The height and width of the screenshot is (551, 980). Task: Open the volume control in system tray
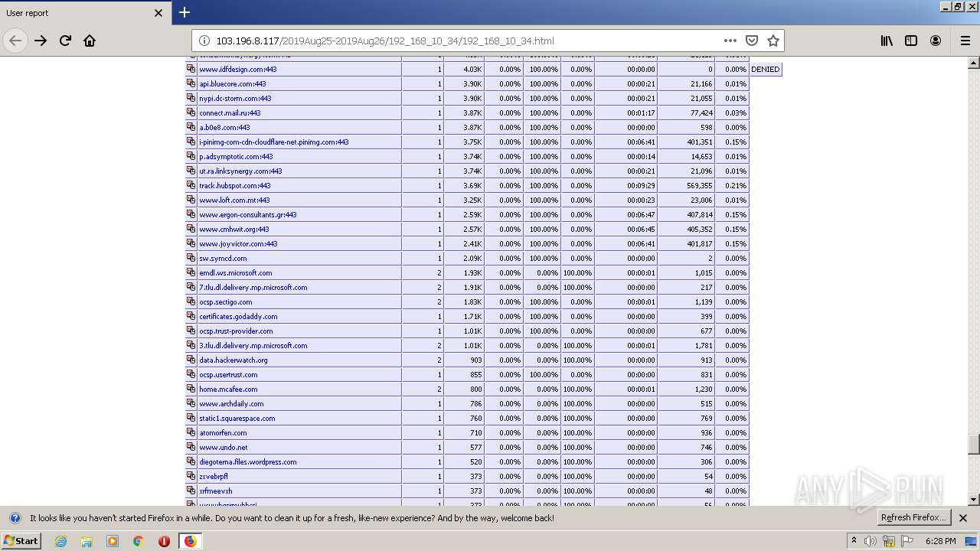point(870,541)
